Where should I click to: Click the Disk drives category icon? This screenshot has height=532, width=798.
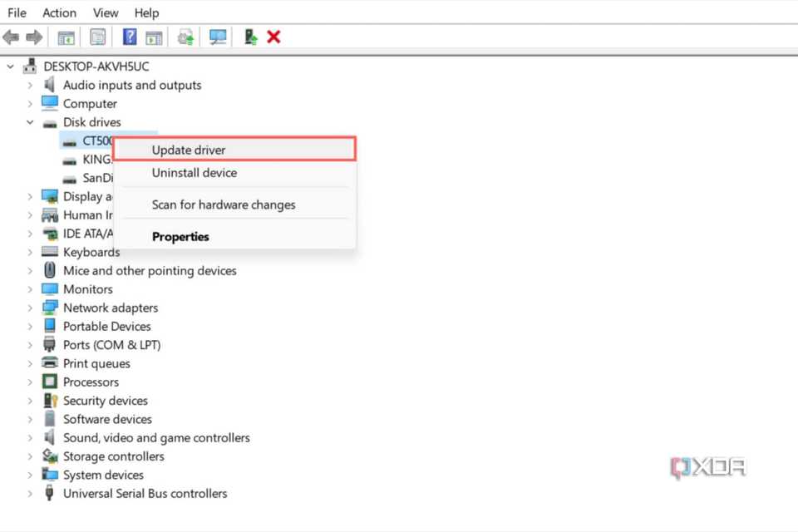(x=50, y=123)
